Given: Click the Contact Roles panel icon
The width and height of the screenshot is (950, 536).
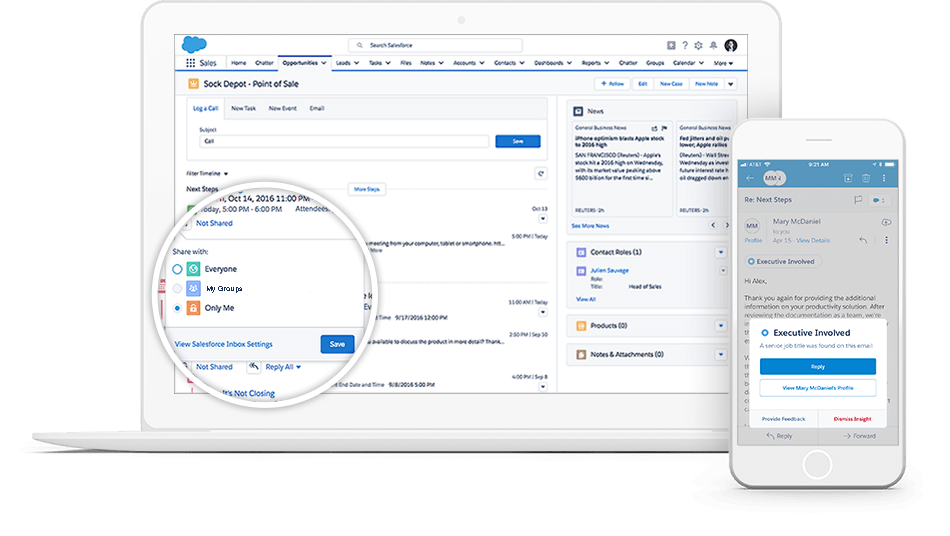Looking at the screenshot, I should (x=580, y=252).
